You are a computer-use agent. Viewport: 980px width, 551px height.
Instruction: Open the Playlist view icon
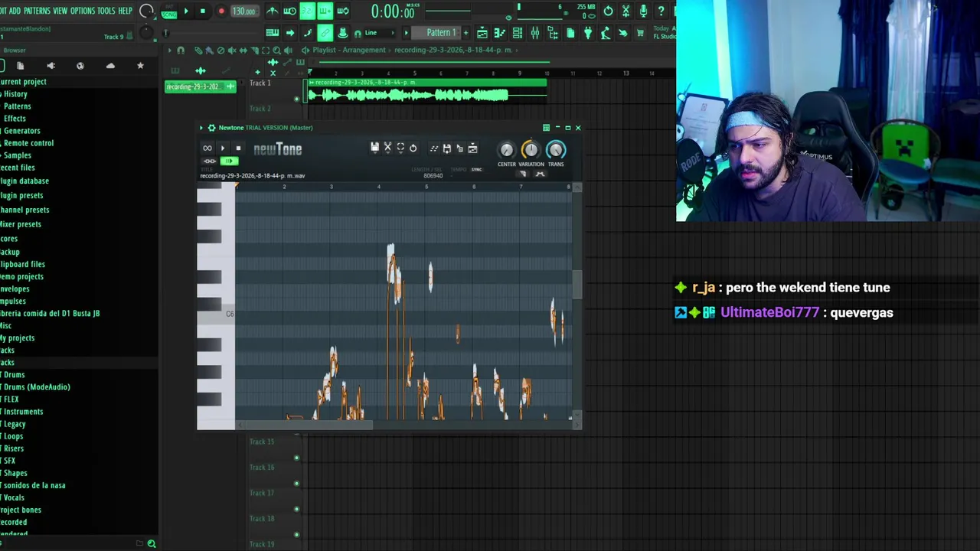click(482, 32)
